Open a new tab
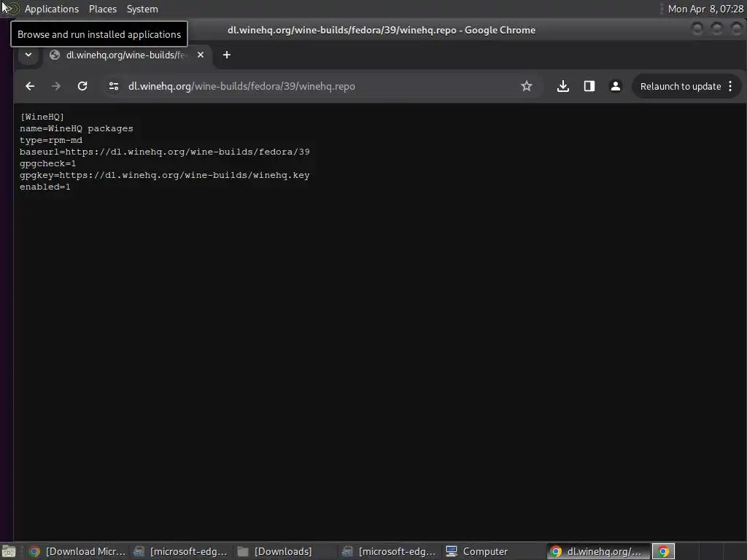The image size is (747, 560). (227, 55)
